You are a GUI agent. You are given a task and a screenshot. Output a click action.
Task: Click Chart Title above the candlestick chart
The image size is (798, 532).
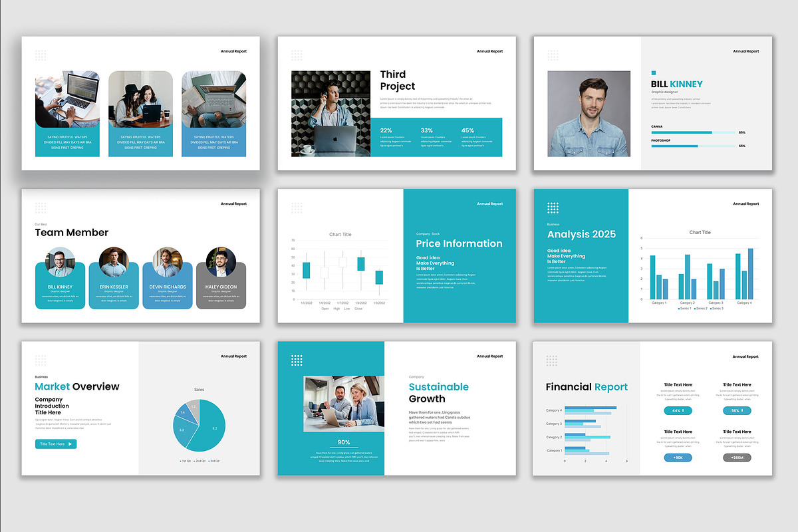tap(340, 234)
